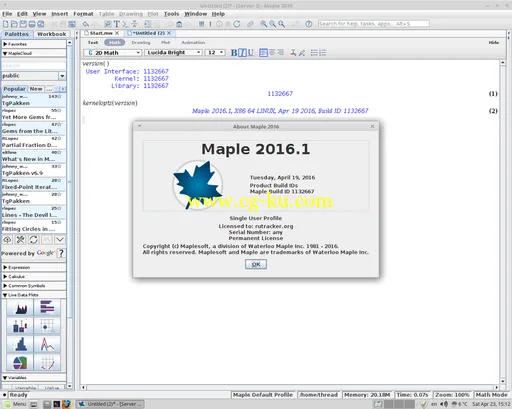Open the Insert menu
Screen dimensions: 512x409
tap(59, 14)
